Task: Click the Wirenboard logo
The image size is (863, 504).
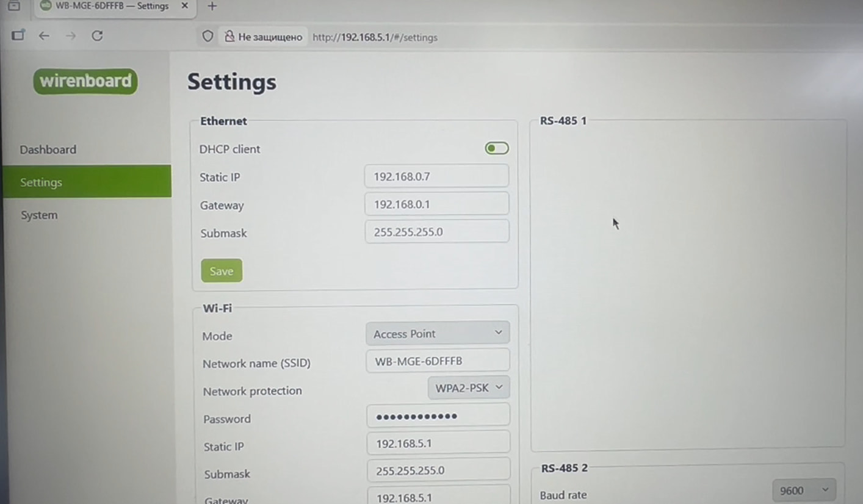Action: [85, 81]
